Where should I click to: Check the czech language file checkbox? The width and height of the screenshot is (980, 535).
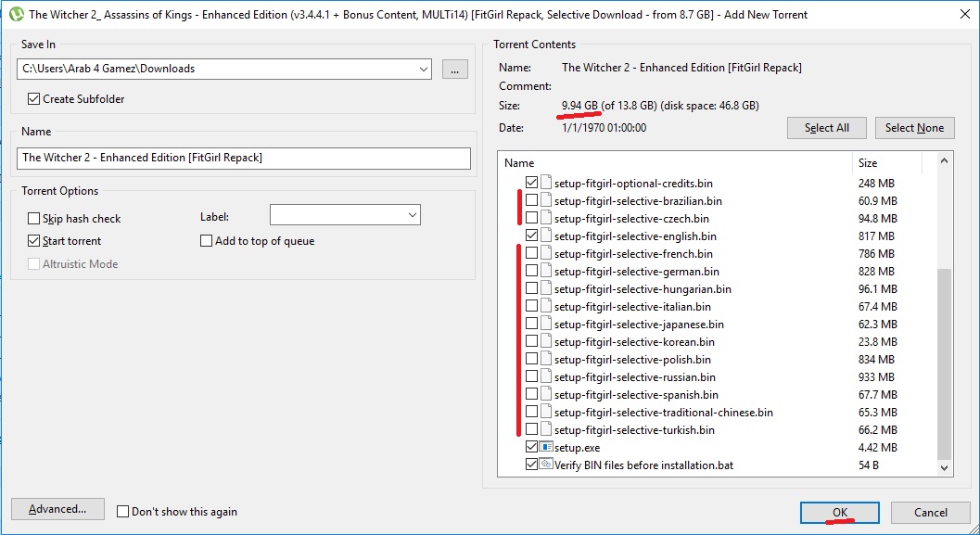(x=531, y=218)
